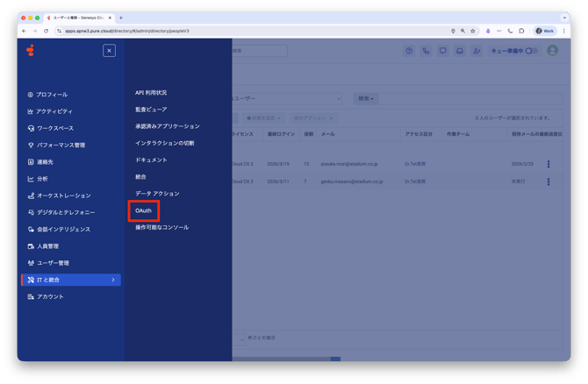Click the help question mark icon
This screenshot has width=588, height=384.
[409, 51]
